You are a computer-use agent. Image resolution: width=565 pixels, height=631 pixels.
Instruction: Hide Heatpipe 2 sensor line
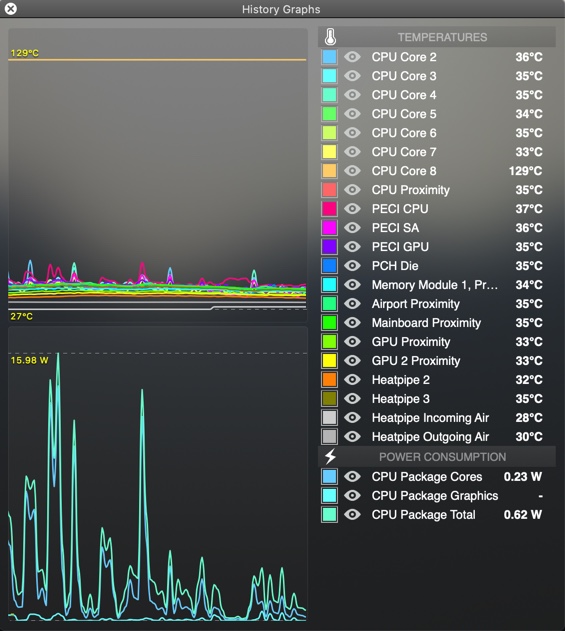(352, 379)
